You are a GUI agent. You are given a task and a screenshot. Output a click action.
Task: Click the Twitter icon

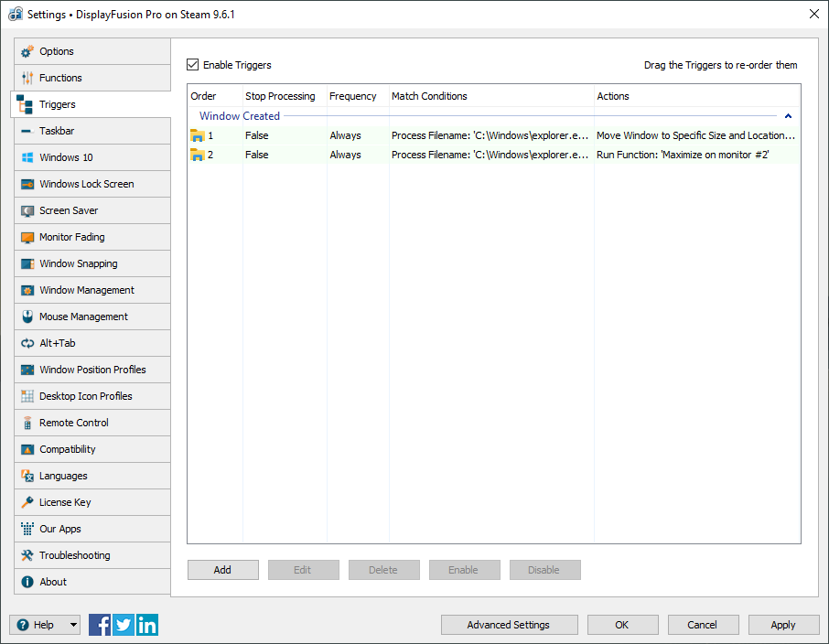[124, 625]
